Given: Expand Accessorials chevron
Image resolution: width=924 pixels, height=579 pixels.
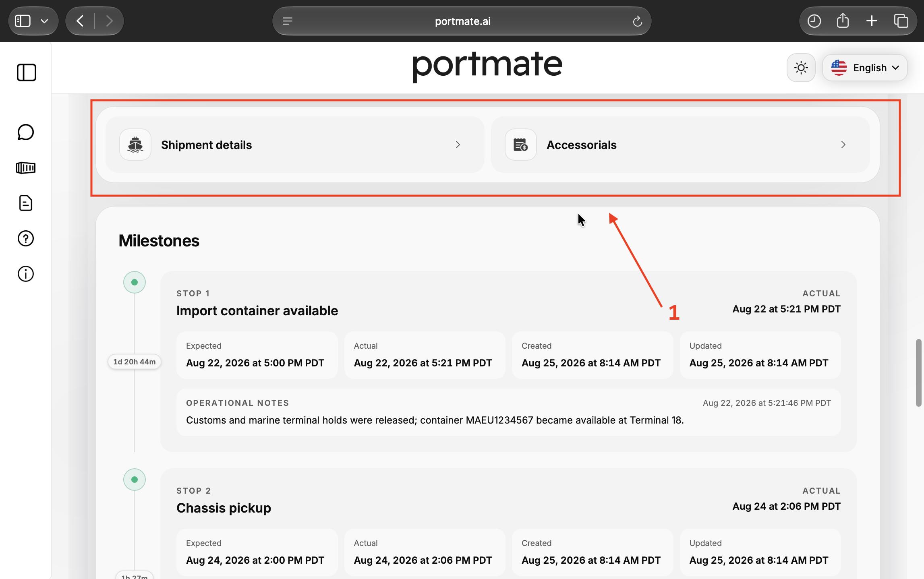Looking at the screenshot, I should tap(843, 145).
